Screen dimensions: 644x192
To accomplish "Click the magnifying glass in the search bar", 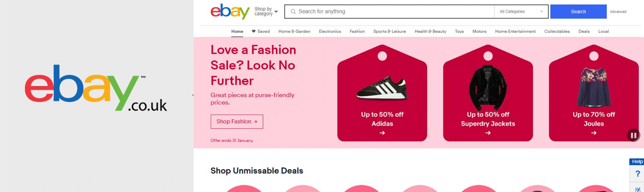I will coord(293,11).
